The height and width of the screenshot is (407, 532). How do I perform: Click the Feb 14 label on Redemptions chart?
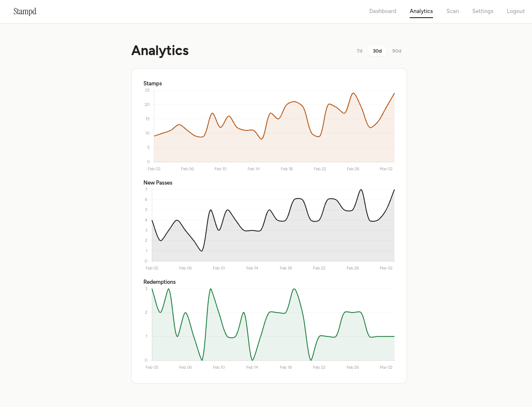[x=252, y=367]
